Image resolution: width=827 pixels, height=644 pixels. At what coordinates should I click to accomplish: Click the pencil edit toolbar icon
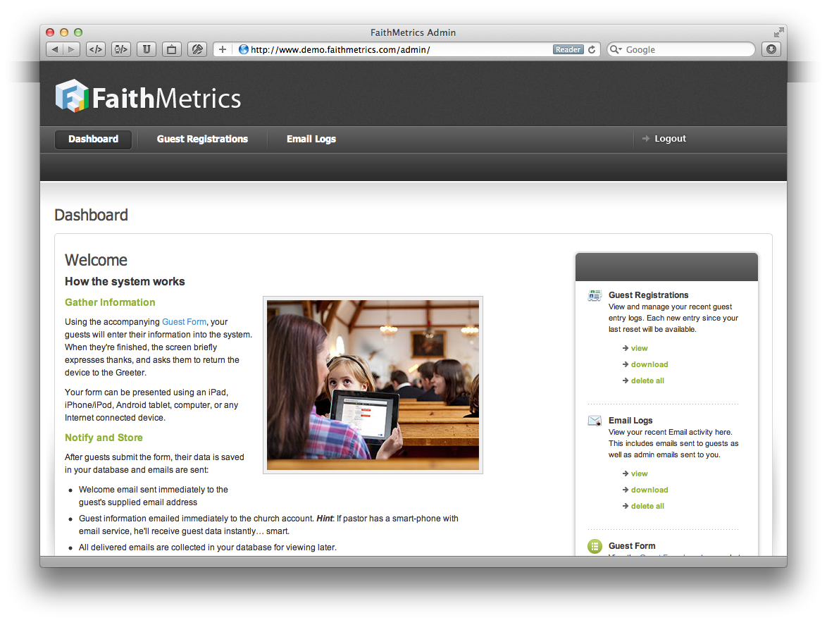[197, 49]
